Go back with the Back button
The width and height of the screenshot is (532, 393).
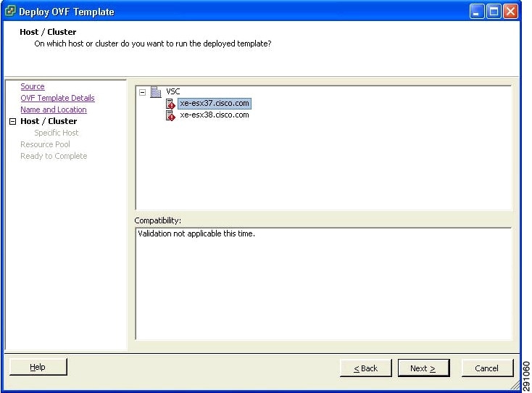tap(366, 368)
